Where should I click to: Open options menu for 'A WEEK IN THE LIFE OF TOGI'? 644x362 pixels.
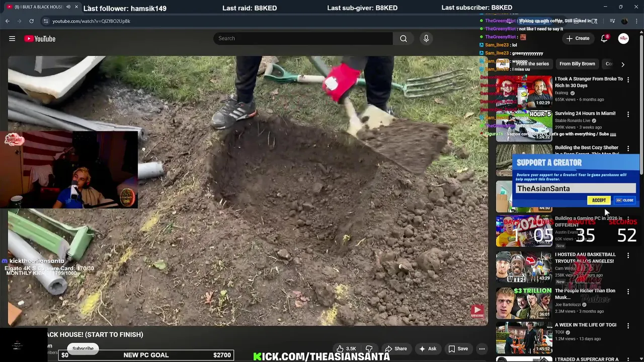pos(628,326)
